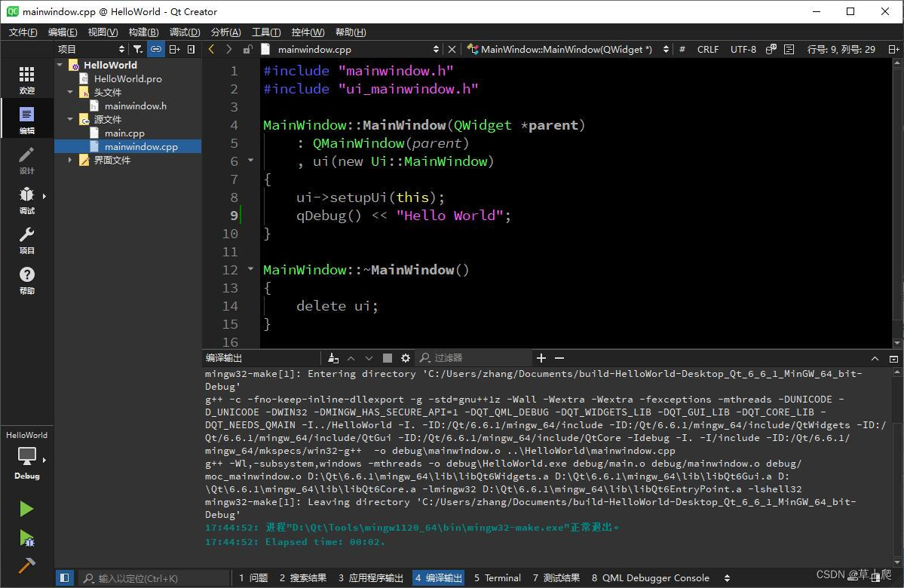Click the 过滤器 filter input field
904x588 pixels.
point(473,358)
